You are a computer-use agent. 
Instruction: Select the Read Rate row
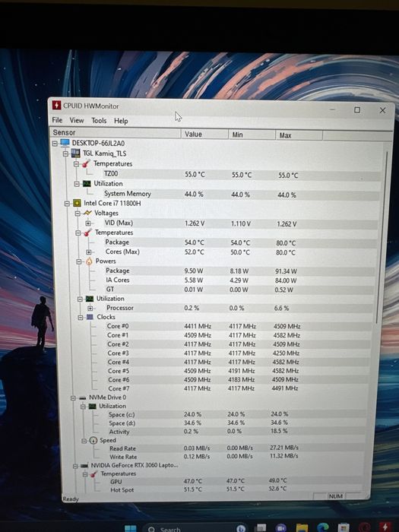236,448
